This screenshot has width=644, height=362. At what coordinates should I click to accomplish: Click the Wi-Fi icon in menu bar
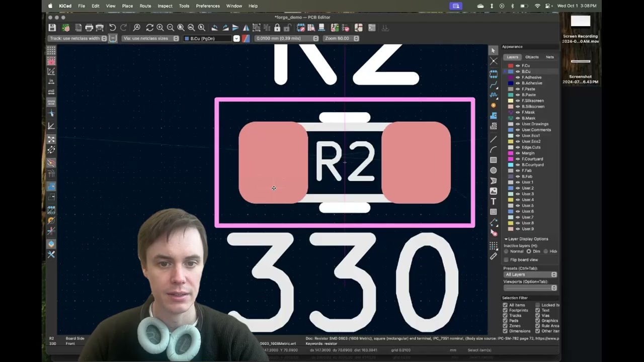(x=537, y=6)
